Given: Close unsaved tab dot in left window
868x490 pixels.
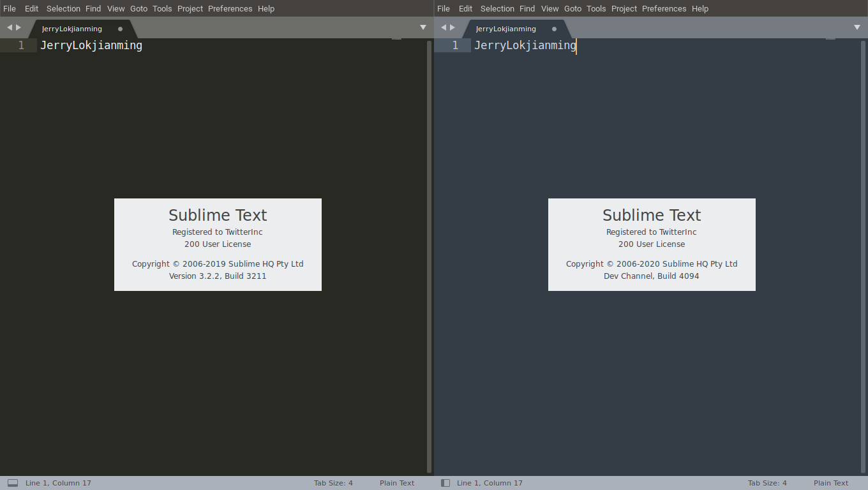Looking at the screenshot, I should 120,29.
